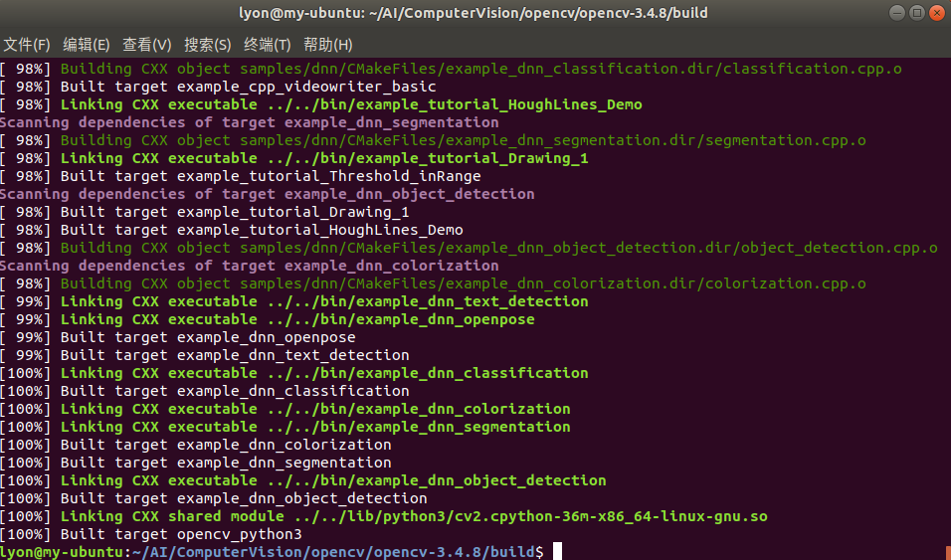Minimize the terminal window
This screenshot has height=560, width=951.
point(897,13)
